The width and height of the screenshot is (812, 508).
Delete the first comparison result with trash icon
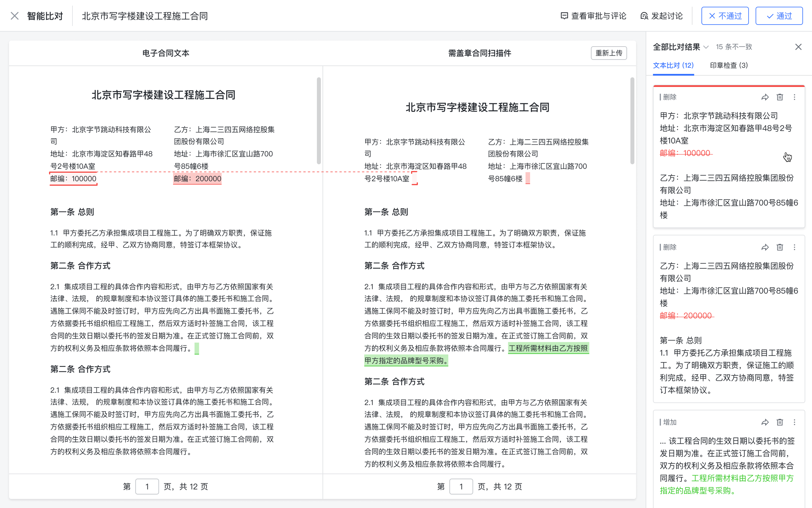(779, 98)
